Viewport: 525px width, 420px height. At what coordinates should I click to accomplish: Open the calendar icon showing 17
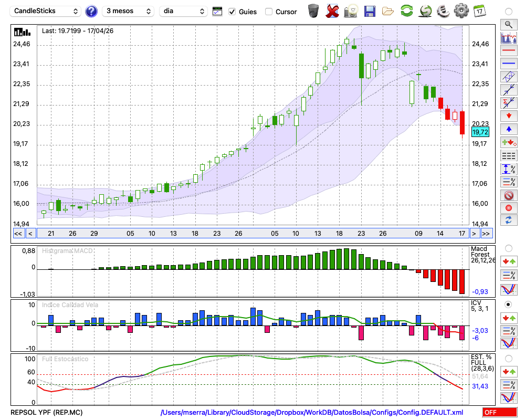pyautogui.click(x=479, y=10)
